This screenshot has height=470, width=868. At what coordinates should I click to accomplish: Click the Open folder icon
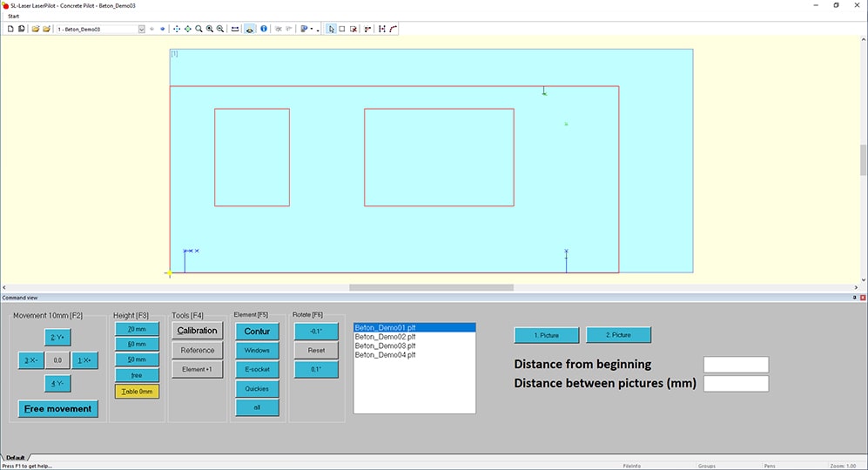tap(36, 29)
